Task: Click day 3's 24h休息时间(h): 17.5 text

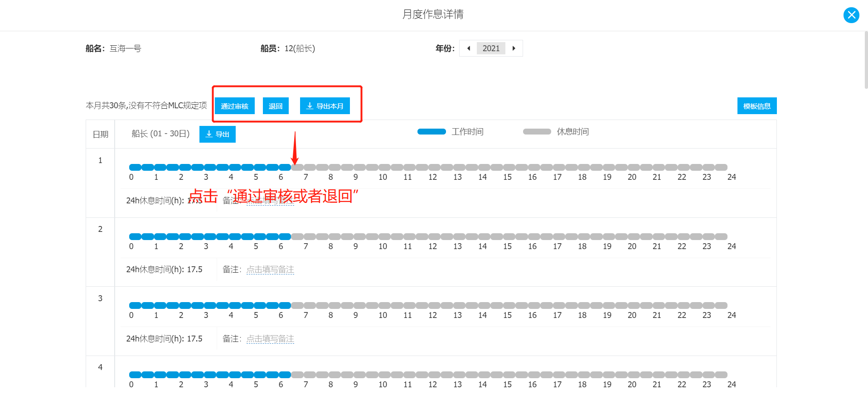Action: point(164,339)
